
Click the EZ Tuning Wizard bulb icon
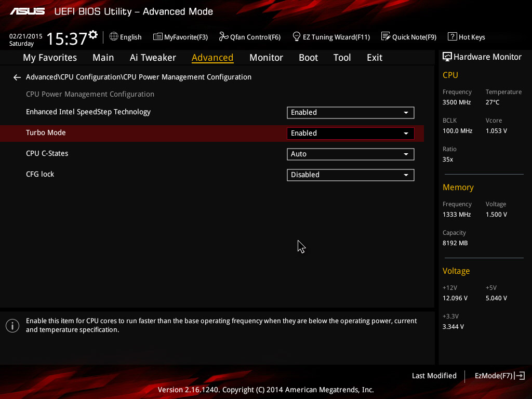pos(296,36)
